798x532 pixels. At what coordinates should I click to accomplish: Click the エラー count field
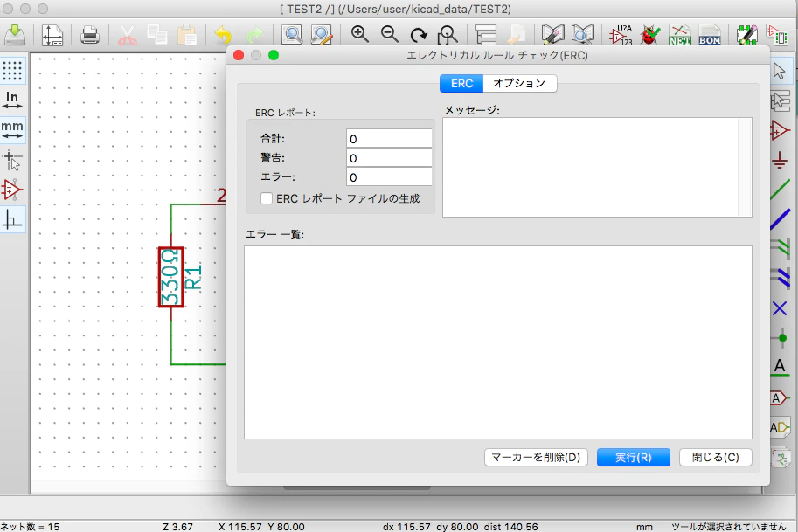tap(389, 177)
